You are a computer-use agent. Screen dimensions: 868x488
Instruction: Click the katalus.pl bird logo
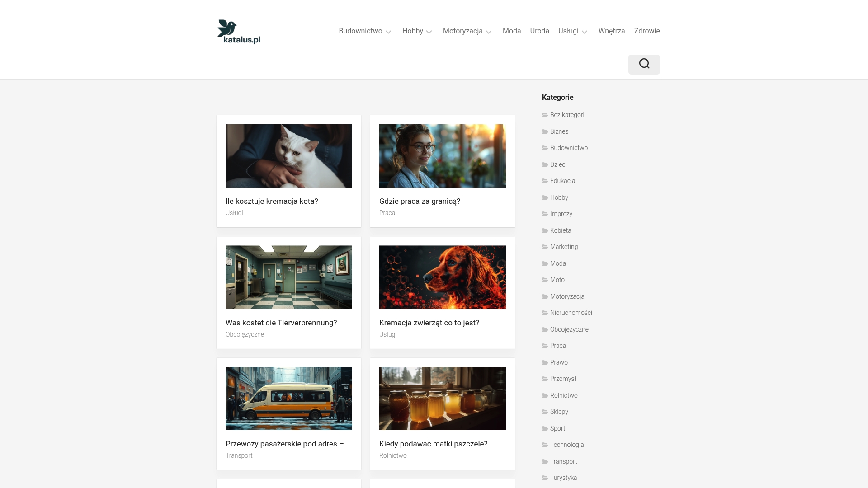tap(239, 32)
